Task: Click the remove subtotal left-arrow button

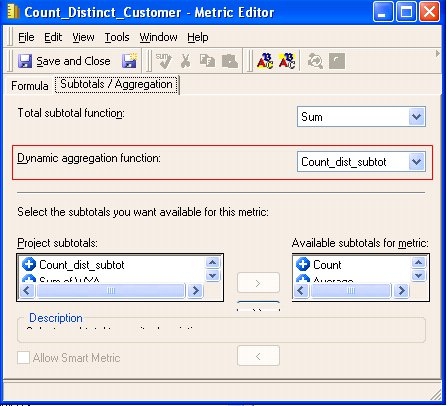Action: tap(258, 356)
